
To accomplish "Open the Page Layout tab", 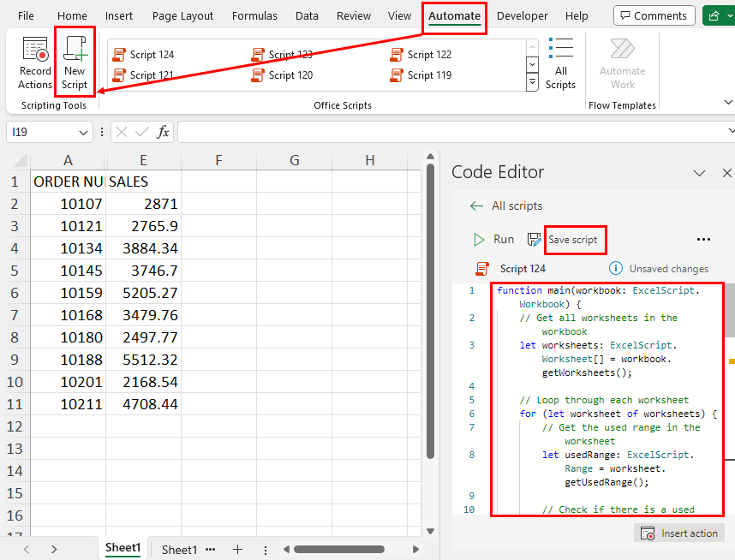I will [x=182, y=16].
